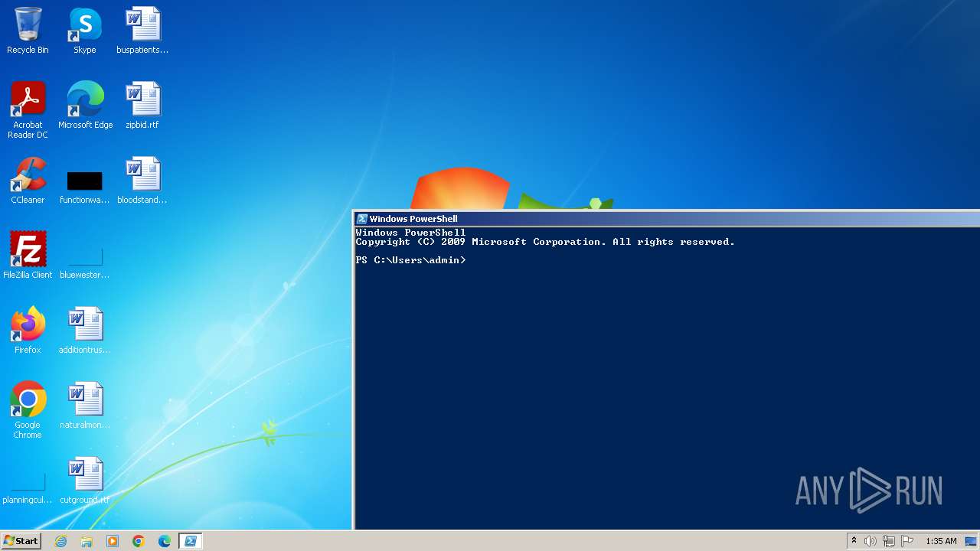Select the additiontrus document icon

coord(85,331)
